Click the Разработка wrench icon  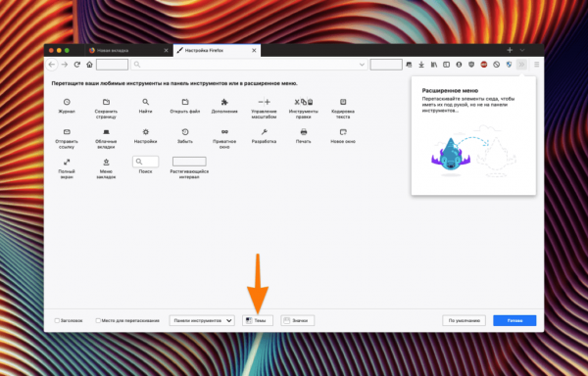264,132
